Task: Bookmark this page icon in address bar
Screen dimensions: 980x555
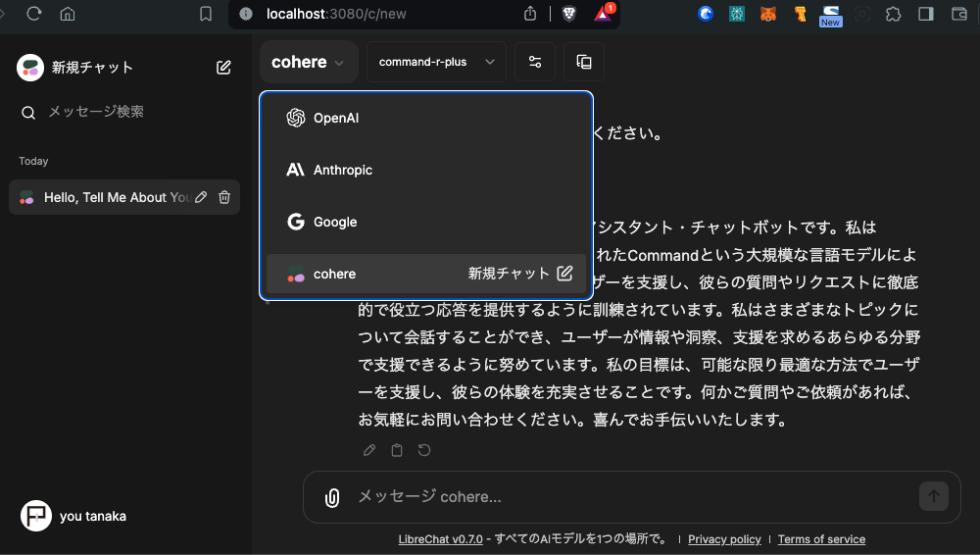Action: pyautogui.click(x=206, y=14)
